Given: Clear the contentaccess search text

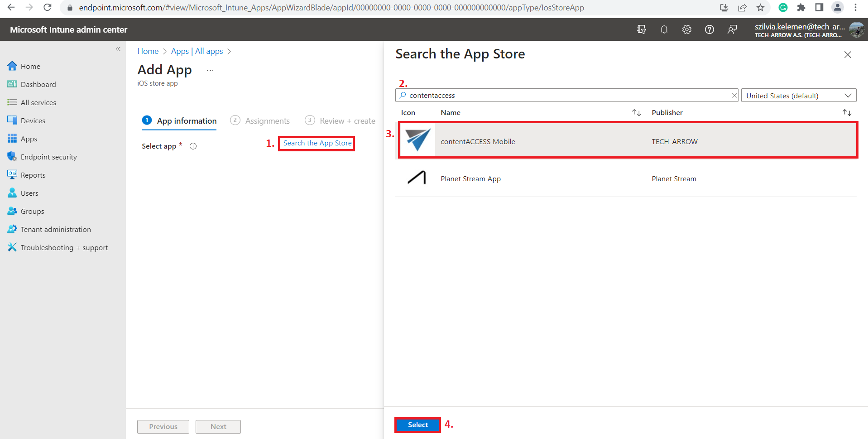Looking at the screenshot, I should pyautogui.click(x=734, y=96).
